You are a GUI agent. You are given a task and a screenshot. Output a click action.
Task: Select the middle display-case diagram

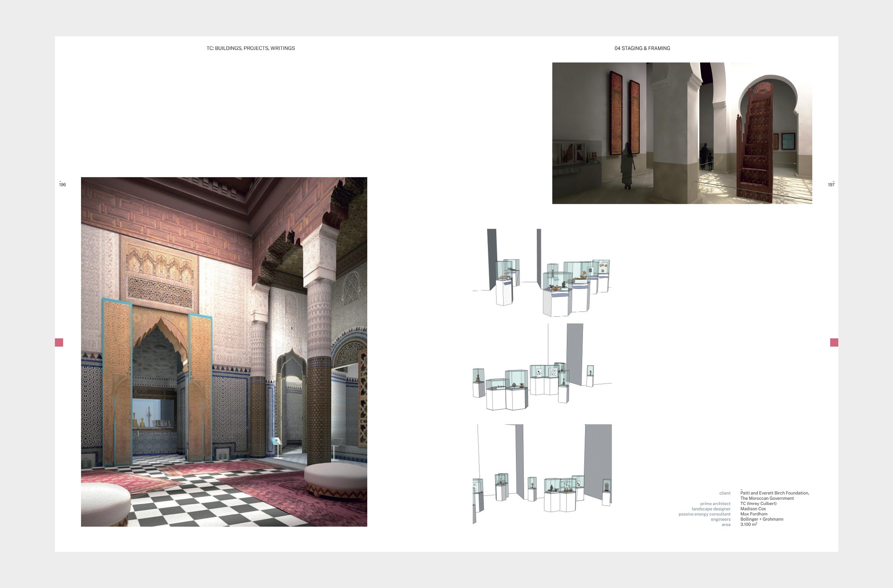(542, 367)
